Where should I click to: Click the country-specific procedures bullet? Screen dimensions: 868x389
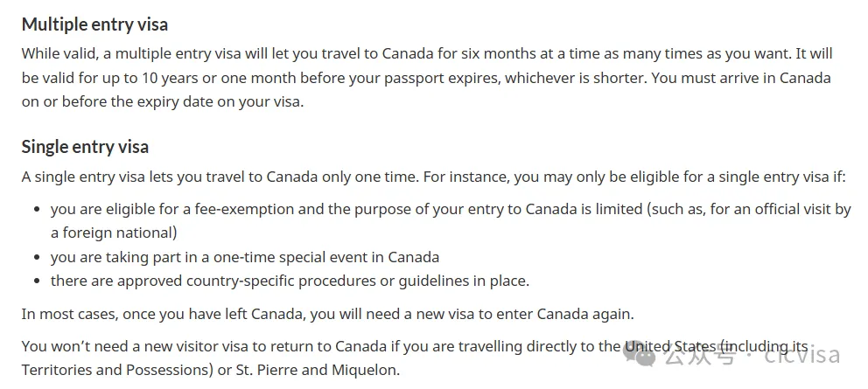(x=290, y=281)
